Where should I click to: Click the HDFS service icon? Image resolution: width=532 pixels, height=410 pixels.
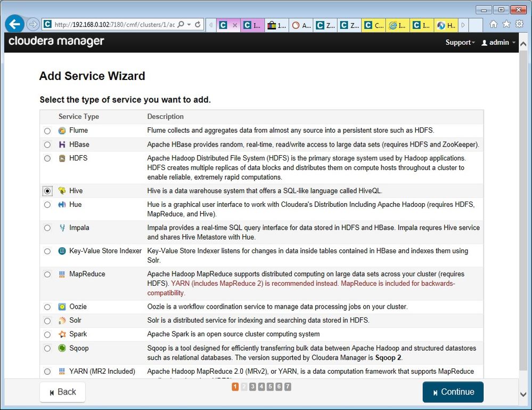coord(62,158)
